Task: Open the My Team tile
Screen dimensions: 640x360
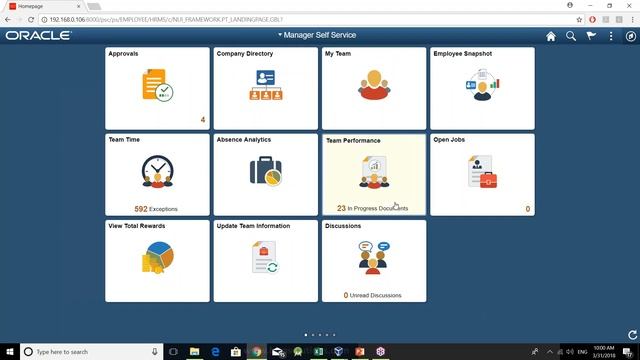Action: tap(374, 88)
